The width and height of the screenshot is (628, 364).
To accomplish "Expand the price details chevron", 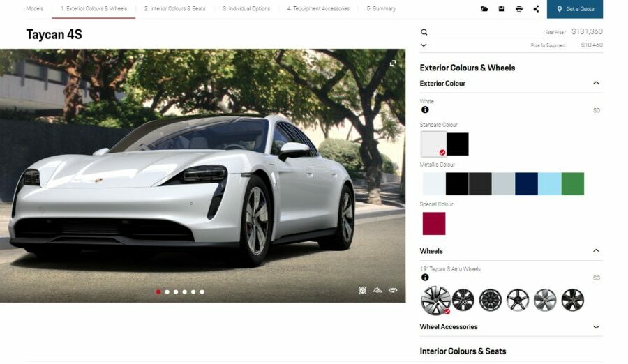I will (x=424, y=45).
